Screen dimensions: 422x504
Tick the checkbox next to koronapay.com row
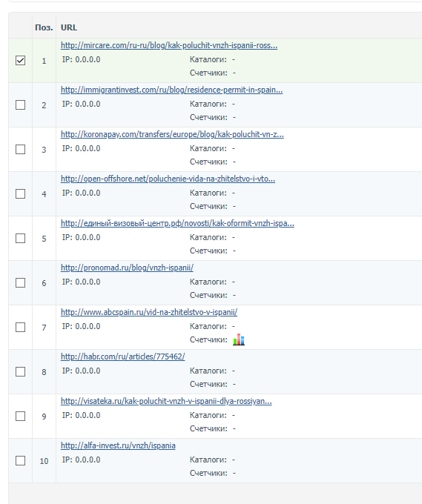pos(20,149)
